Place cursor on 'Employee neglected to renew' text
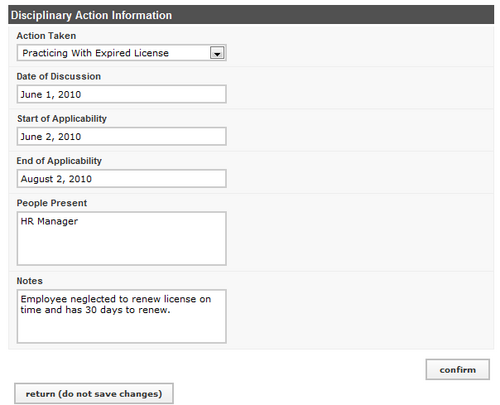The width and height of the screenshot is (500, 405). coord(91,299)
